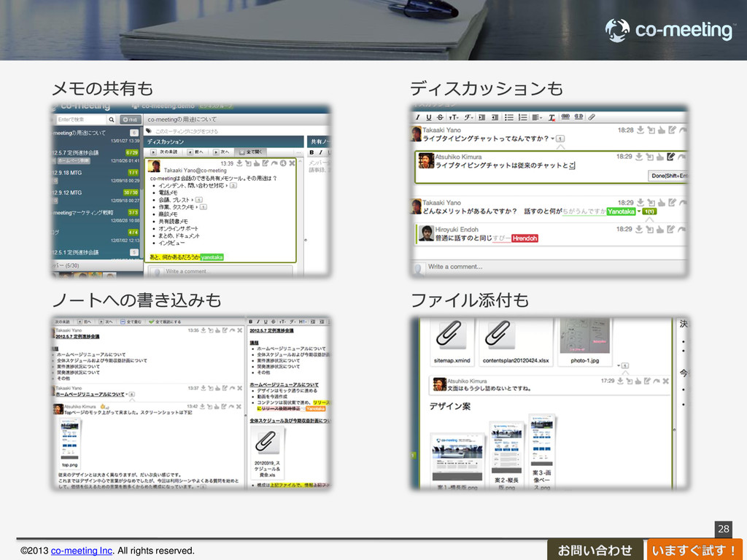
Task: Open 案1-横長版.png design thumbnail
Action: pos(457,461)
